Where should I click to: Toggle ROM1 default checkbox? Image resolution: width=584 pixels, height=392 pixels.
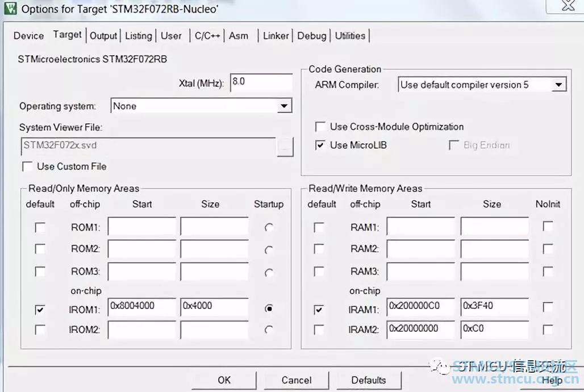point(40,227)
